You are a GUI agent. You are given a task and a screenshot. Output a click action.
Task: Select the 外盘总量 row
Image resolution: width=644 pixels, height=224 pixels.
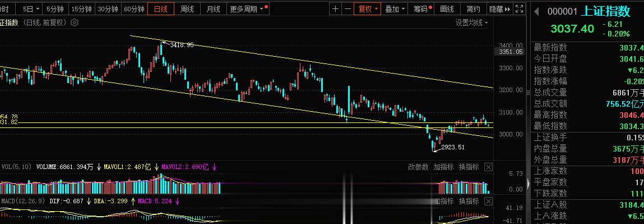[587, 160]
